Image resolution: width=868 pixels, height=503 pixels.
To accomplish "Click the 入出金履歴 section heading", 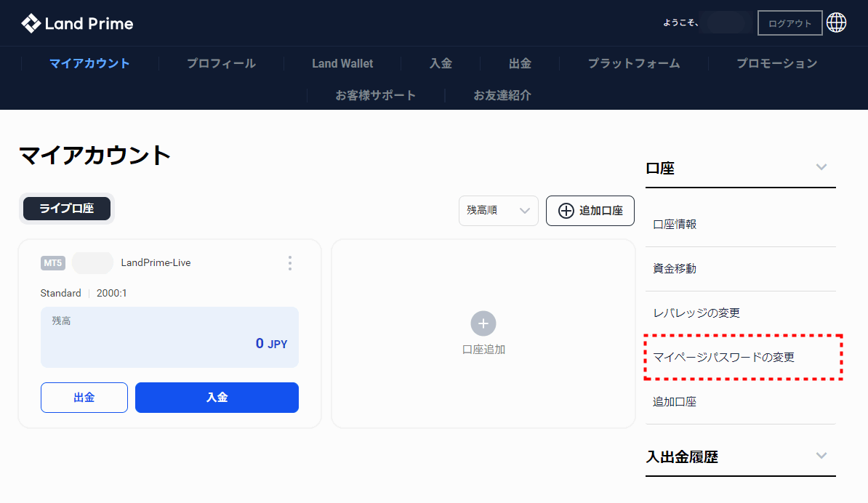I will click(x=681, y=457).
